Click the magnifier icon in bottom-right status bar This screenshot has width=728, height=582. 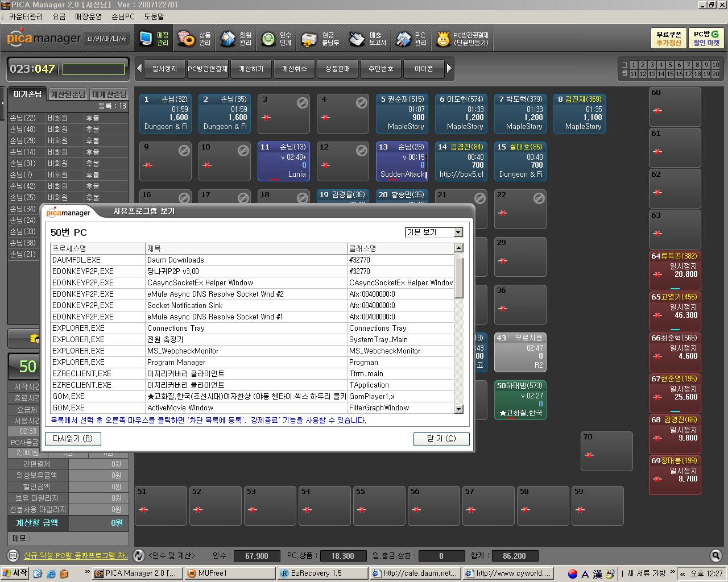(x=715, y=555)
